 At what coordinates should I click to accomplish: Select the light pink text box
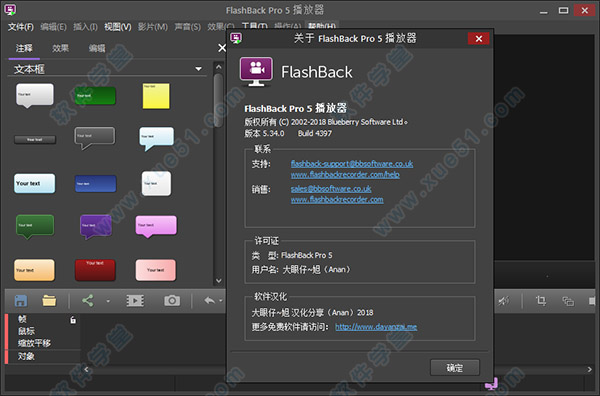coord(156,270)
